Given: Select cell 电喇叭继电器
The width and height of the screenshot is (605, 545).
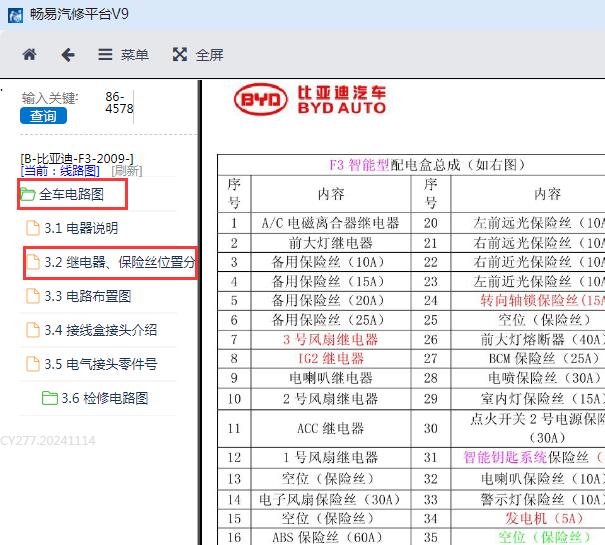Looking at the screenshot, I should [331, 378].
